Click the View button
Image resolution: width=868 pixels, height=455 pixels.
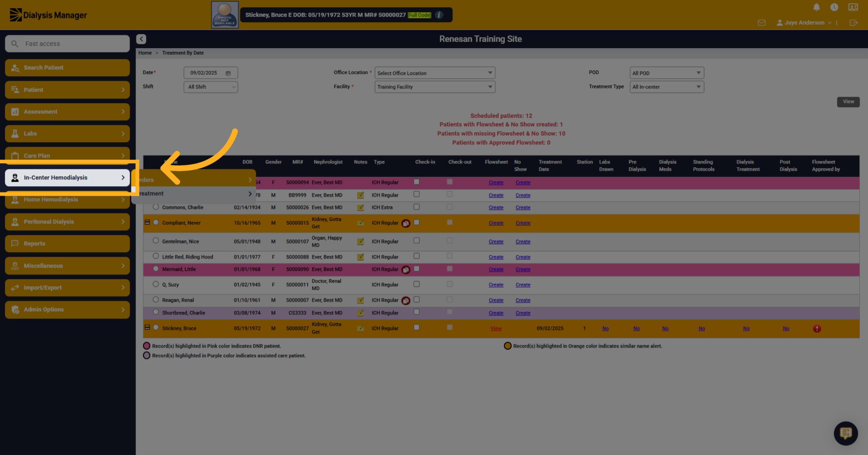click(848, 102)
